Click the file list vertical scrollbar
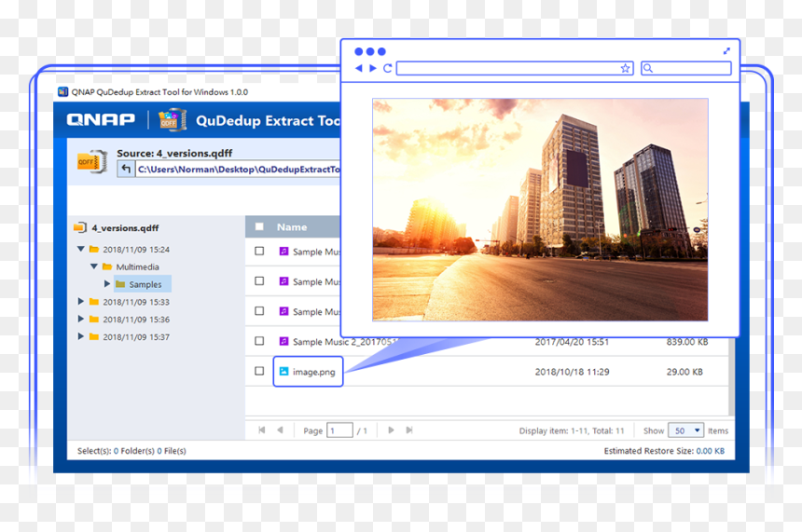802x532 pixels. (x=731, y=376)
